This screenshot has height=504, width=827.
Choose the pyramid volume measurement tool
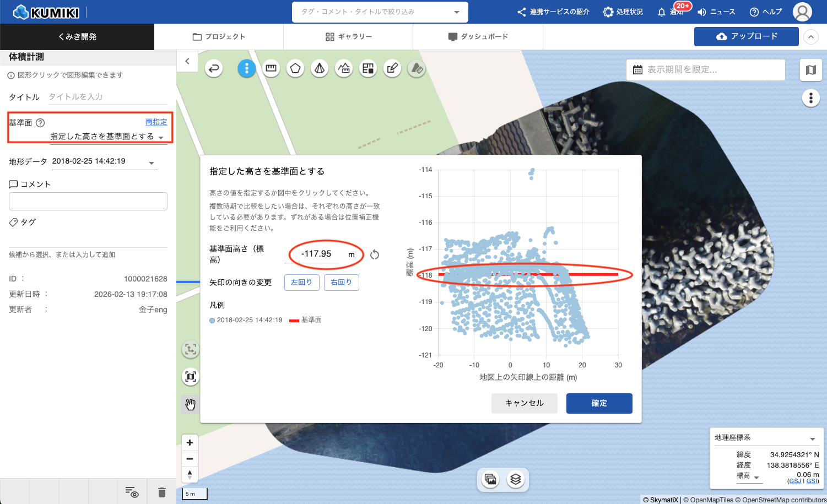(320, 69)
